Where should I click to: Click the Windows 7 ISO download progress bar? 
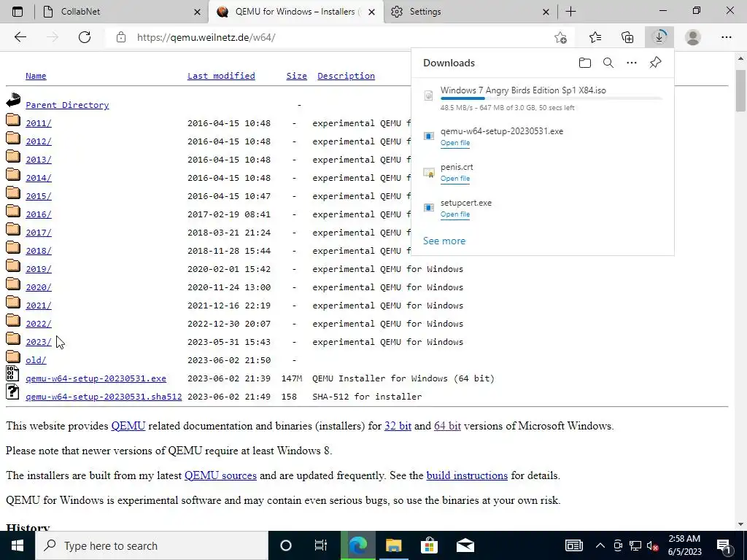click(x=551, y=98)
